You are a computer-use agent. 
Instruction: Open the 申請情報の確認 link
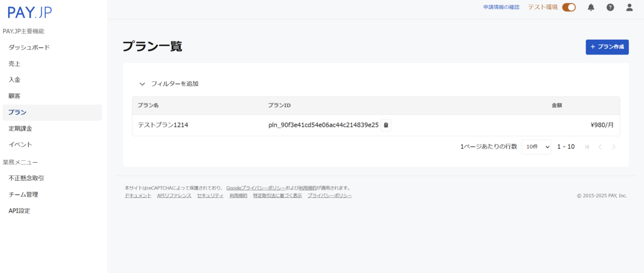click(x=501, y=8)
